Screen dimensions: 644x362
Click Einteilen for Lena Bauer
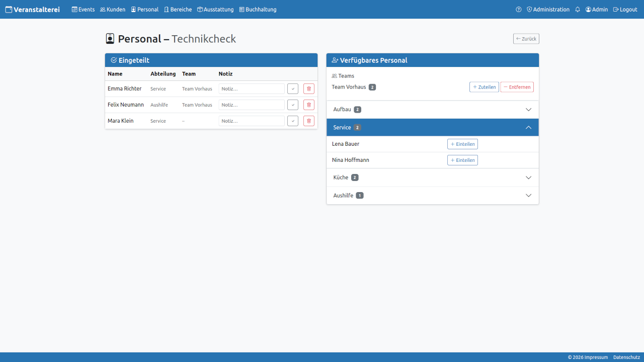[x=462, y=144]
